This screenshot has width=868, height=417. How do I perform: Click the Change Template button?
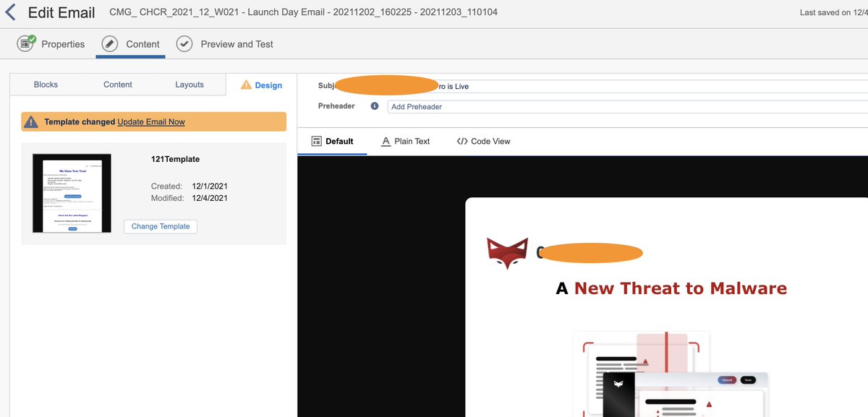coord(161,226)
